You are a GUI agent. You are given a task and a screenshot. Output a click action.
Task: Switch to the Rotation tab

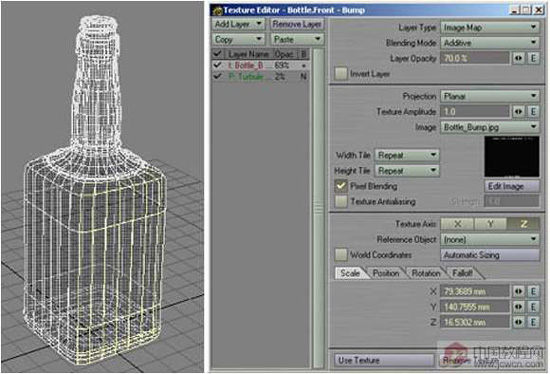425,273
